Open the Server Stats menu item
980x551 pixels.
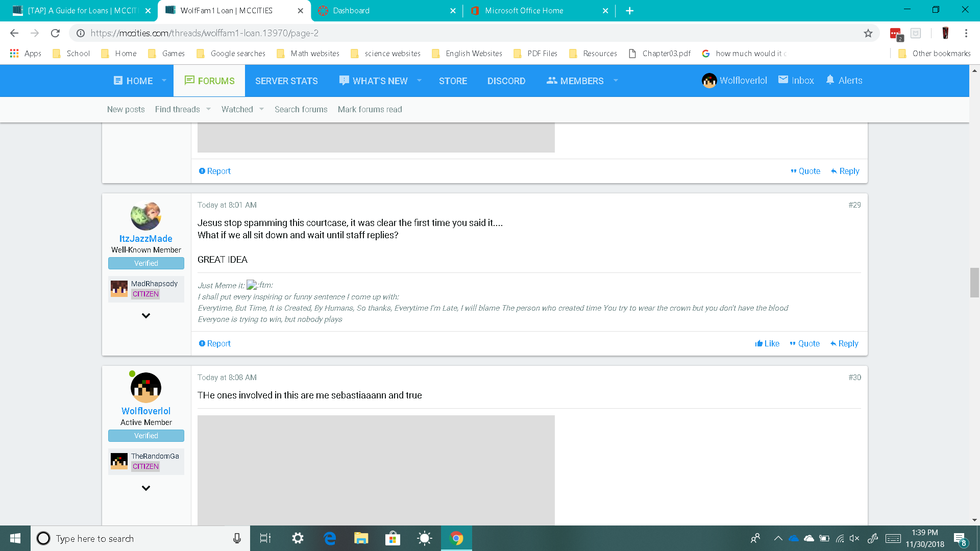coord(286,81)
